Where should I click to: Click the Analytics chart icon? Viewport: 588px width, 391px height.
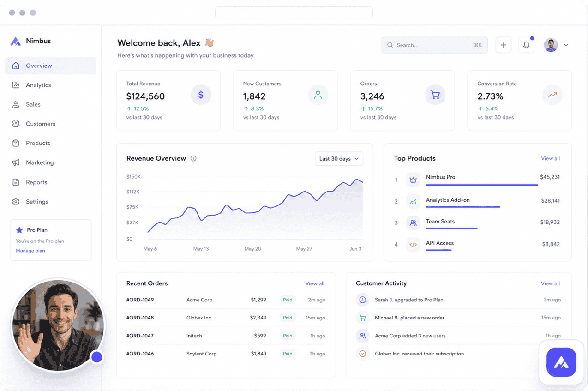coord(16,85)
